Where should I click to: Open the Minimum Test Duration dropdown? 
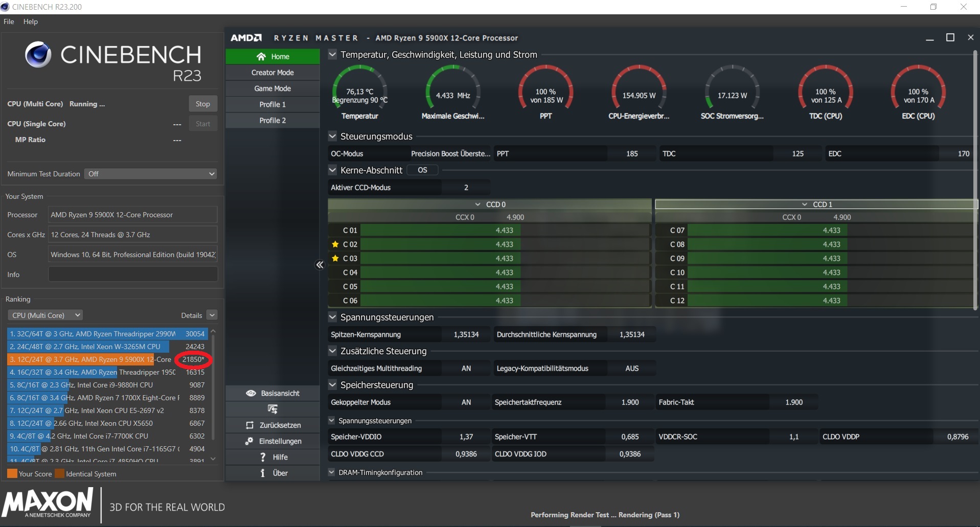pos(150,174)
